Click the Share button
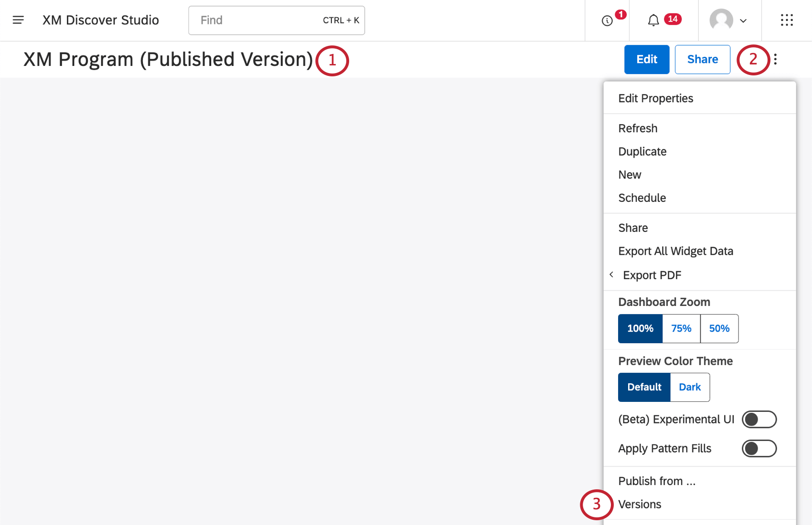This screenshot has width=812, height=525. 703,59
